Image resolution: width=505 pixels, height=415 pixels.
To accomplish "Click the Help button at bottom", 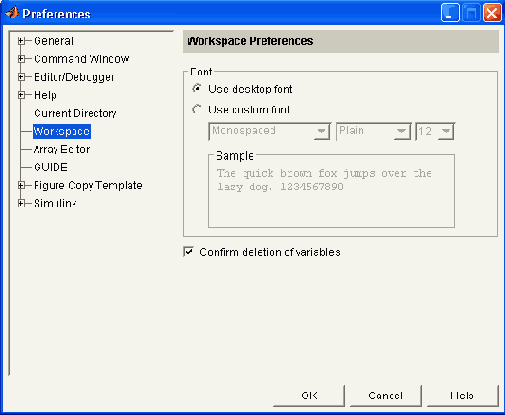I will [x=463, y=396].
